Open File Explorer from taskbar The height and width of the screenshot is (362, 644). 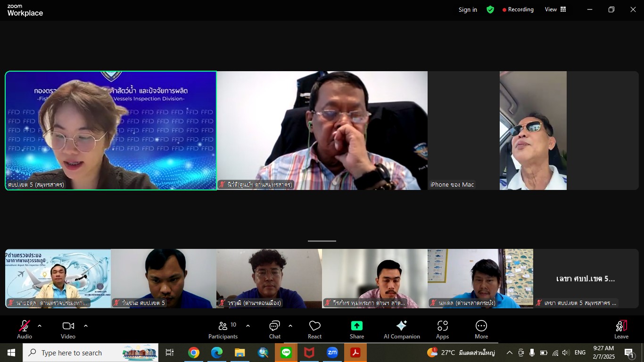pyautogui.click(x=240, y=353)
